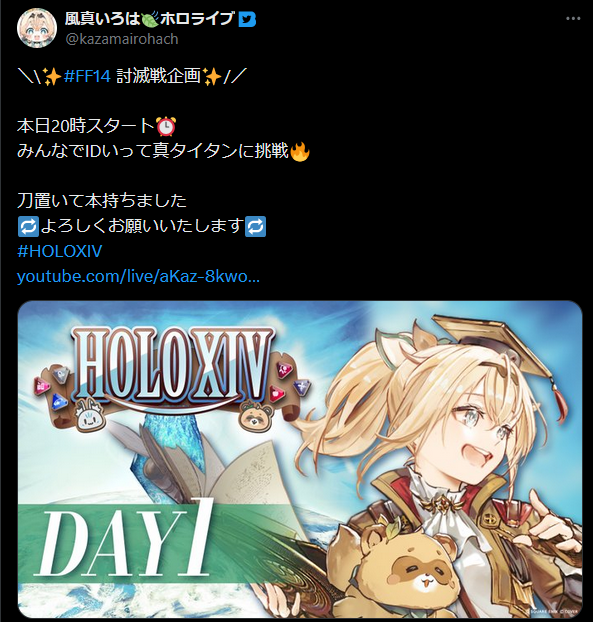593x622 pixels.
Task: Click the fire emoji after 挑戦
Action: 300,152
